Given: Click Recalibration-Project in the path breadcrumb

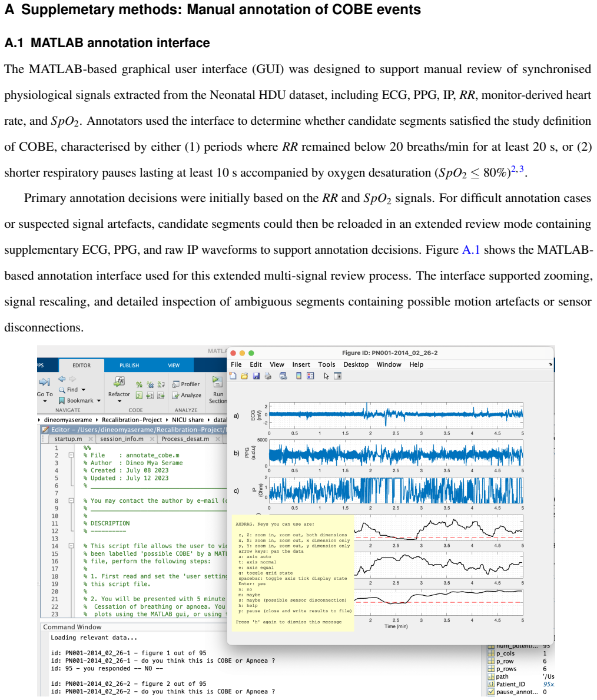Looking at the screenshot, I should pos(132,420).
